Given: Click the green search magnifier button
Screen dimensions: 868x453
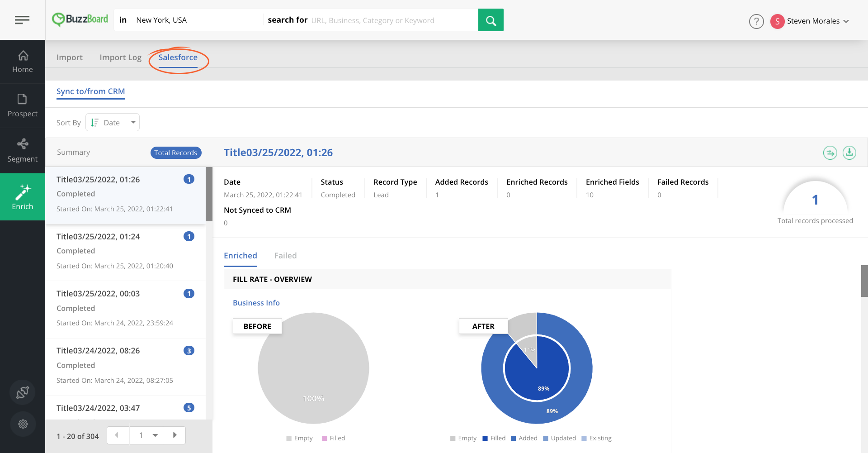Looking at the screenshot, I should 491,20.
